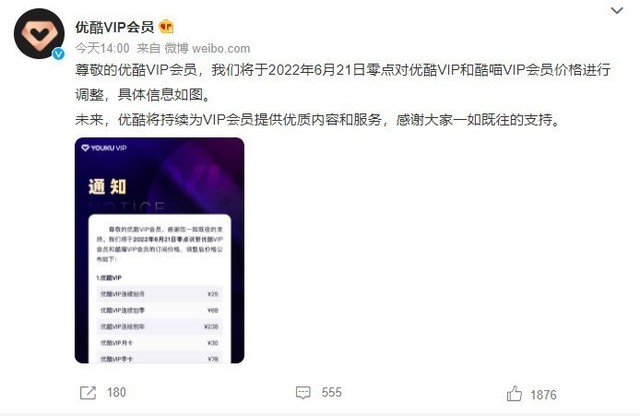Open the 180 reposts count
This screenshot has height=416, width=640.
[x=116, y=392]
